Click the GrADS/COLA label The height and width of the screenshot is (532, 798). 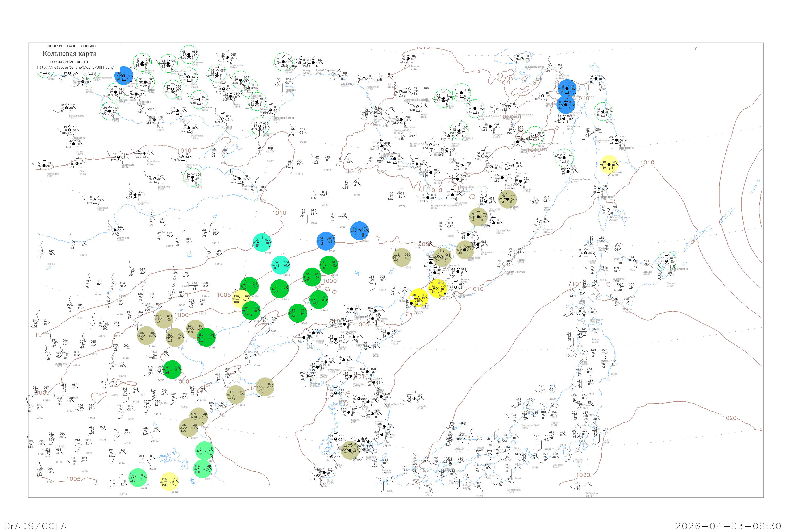pyautogui.click(x=35, y=526)
